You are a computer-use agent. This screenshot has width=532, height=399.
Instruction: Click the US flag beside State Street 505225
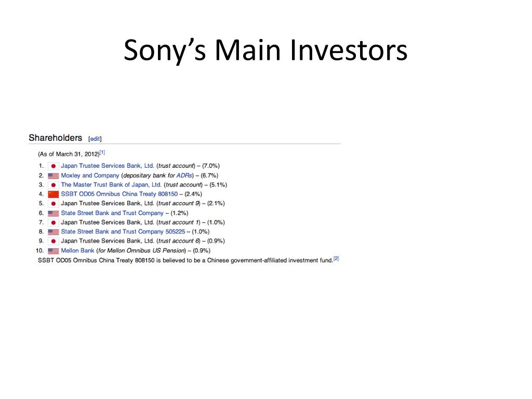(54, 232)
